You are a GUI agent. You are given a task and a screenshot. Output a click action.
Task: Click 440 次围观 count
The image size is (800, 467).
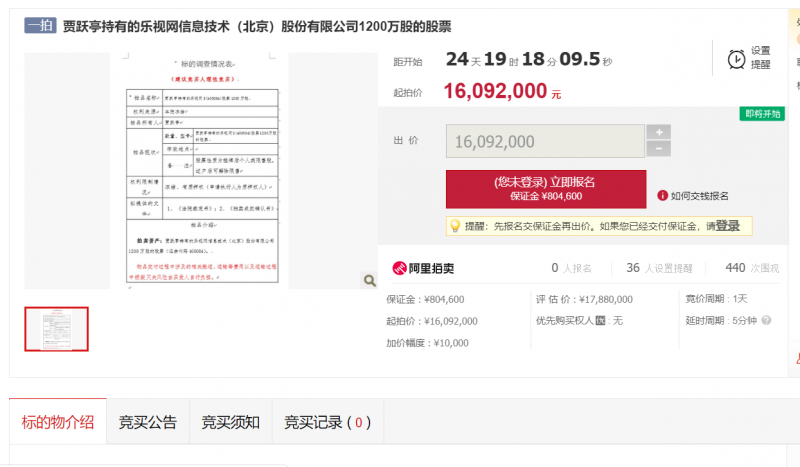(x=752, y=268)
